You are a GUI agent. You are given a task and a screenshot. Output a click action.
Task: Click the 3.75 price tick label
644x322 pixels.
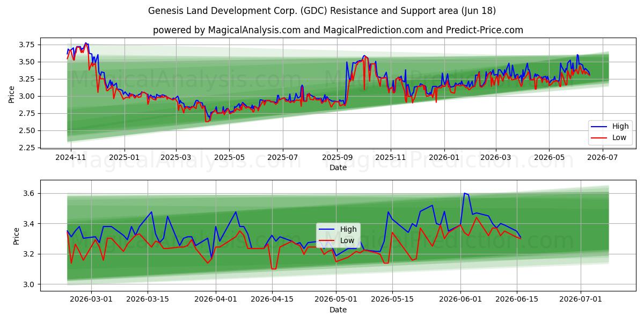point(27,45)
